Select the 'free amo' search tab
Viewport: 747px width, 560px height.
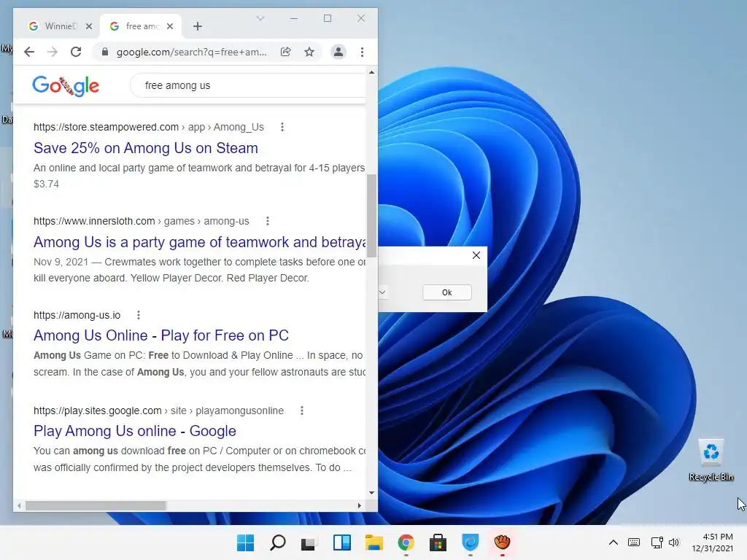(141, 26)
